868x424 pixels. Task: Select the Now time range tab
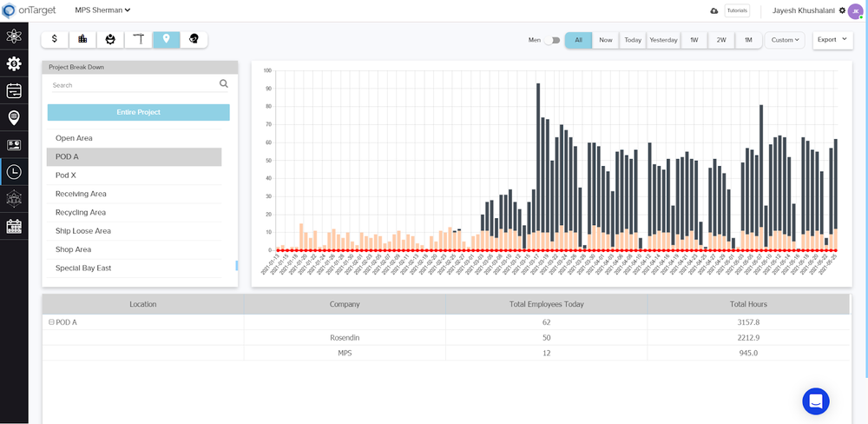606,40
